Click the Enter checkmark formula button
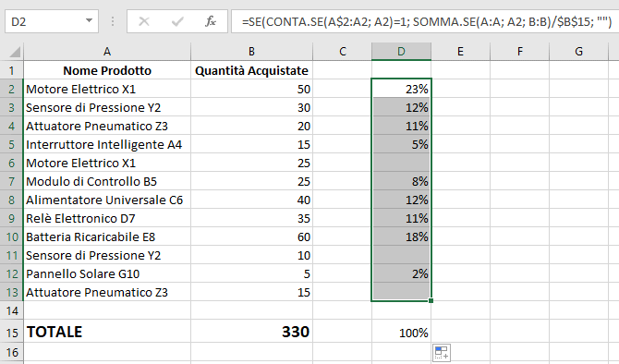Screen dimensions: 619x364 [177, 21]
